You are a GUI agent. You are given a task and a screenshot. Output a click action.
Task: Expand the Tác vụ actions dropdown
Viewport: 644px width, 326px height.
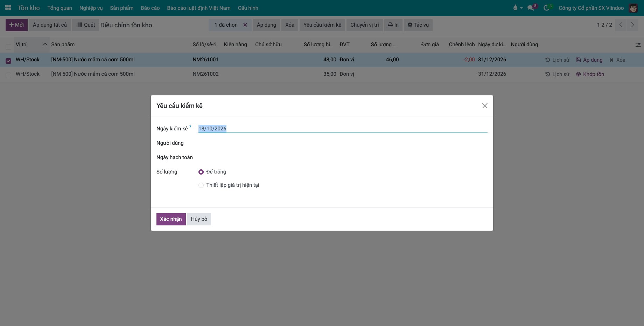(418, 25)
